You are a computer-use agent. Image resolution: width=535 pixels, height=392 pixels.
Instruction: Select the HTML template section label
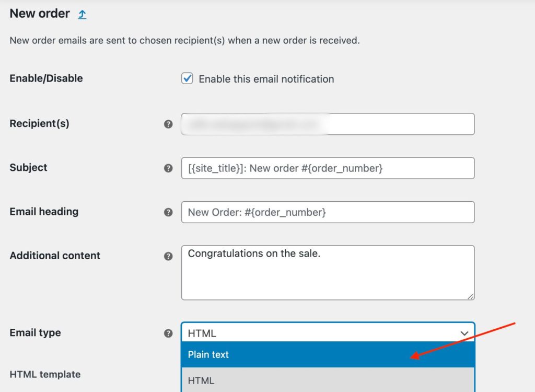(44, 375)
